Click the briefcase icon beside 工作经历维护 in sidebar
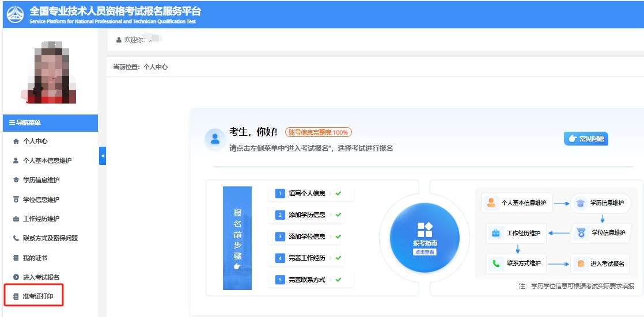644x317 pixels. [16, 219]
